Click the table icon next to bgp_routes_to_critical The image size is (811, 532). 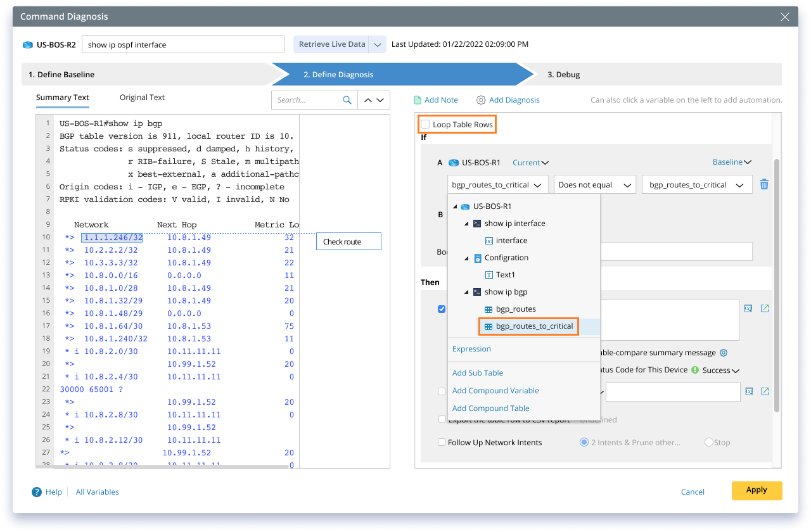(489, 326)
